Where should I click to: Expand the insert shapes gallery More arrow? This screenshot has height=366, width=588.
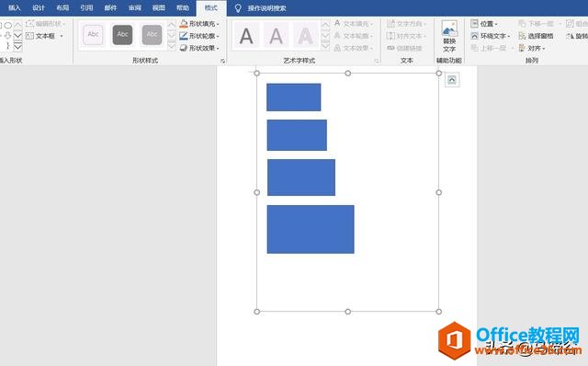pos(17,47)
